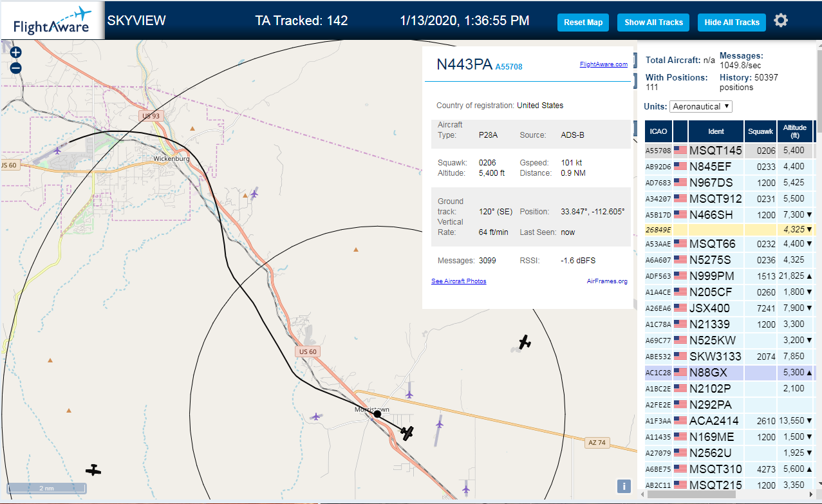The image size is (822, 504).
Task: Sort table by Squawk column
Action: (x=760, y=131)
